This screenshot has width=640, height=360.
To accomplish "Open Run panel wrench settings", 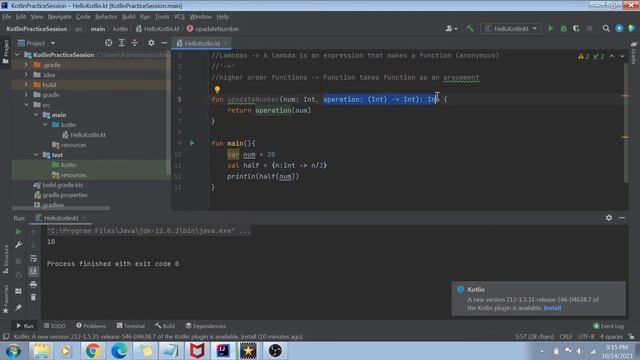I will 18,245.
